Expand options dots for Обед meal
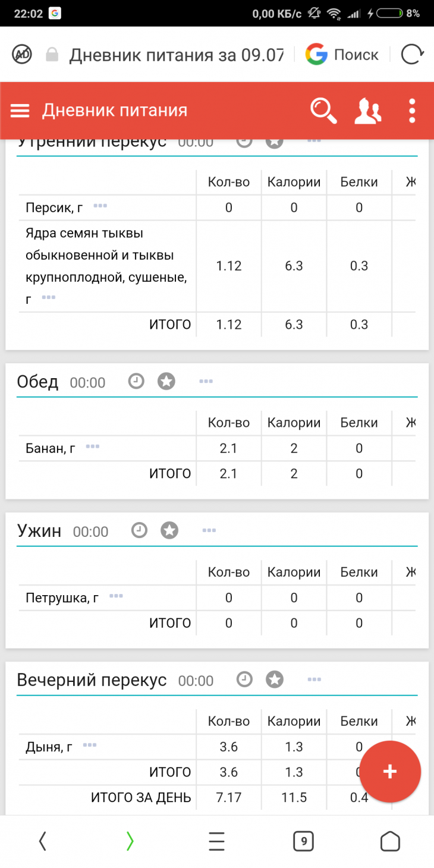The width and height of the screenshot is (434, 868). [x=206, y=381]
